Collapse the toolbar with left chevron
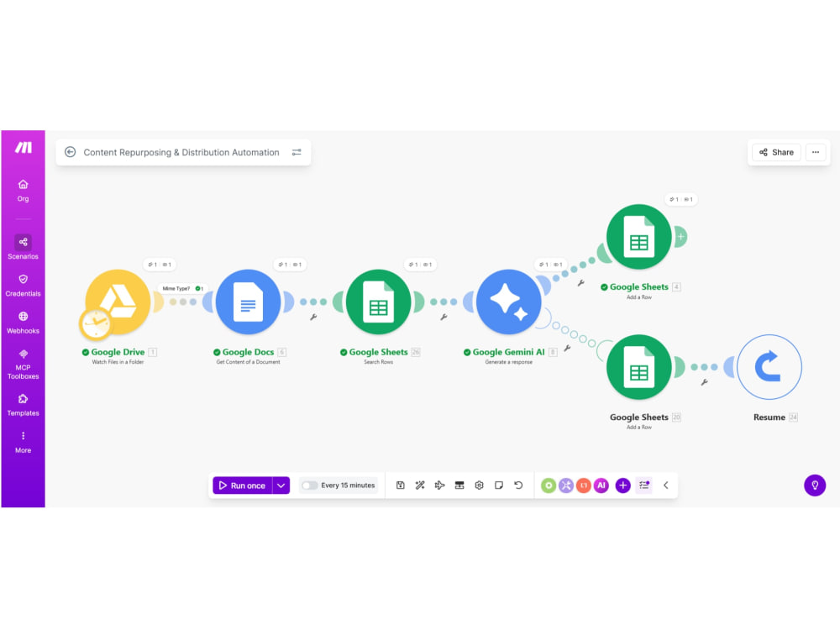This screenshot has height=630, width=840. pos(666,486)
